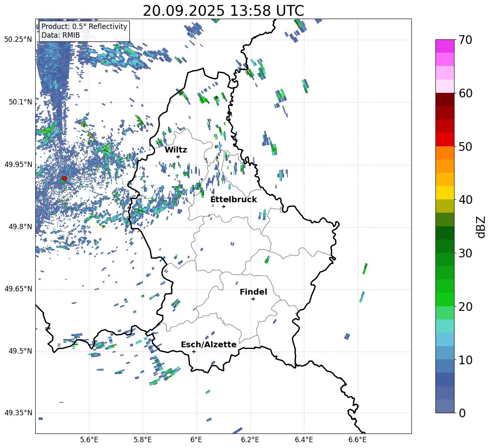Click the Product 0.5° Reflectivity info box
The height and width of the screenshot is (448, 491).
coord(84,31)
